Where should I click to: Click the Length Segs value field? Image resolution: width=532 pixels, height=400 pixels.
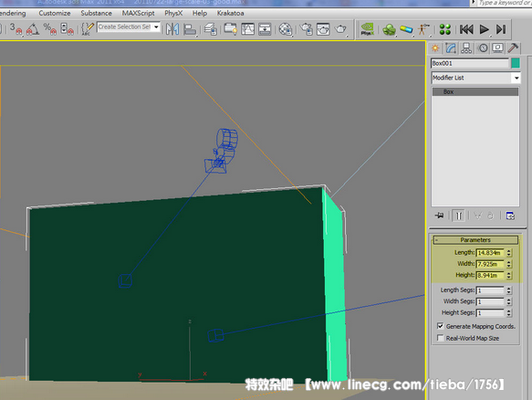click(x=490, y=290)
